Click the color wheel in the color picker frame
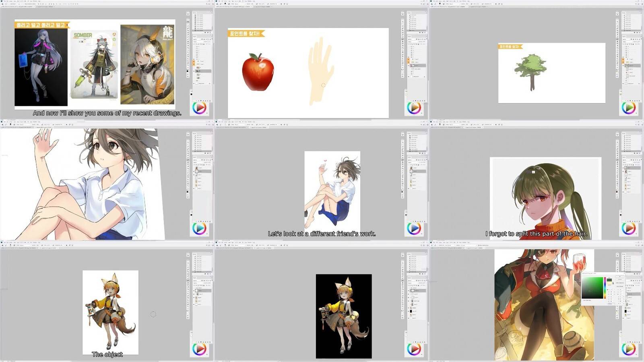644x362 pixels. (x=628, y=349)
